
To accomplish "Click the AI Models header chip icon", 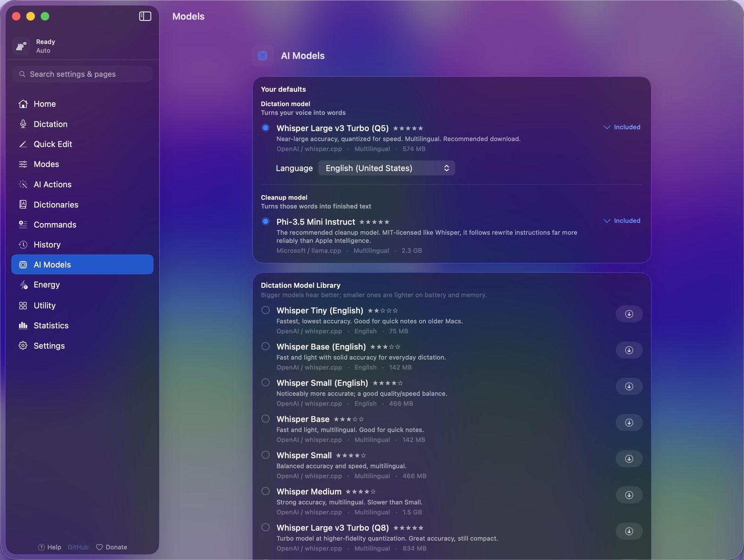I will coord(263,56).
